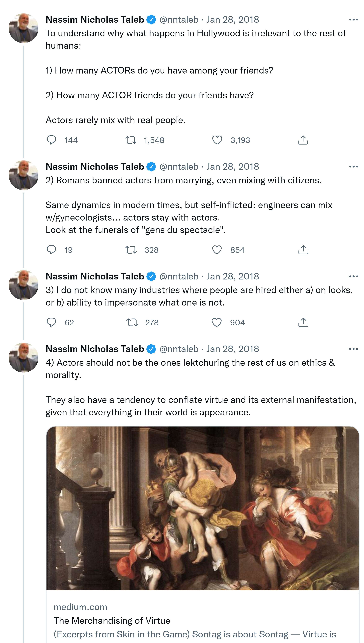
Task: Like the tweet with 854 likes
Action: 217,250
